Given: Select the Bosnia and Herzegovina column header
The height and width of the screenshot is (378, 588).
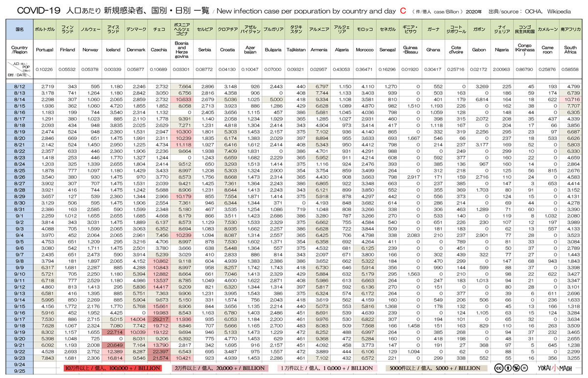Looking at the screenshot, I should [x=182, y=49].
